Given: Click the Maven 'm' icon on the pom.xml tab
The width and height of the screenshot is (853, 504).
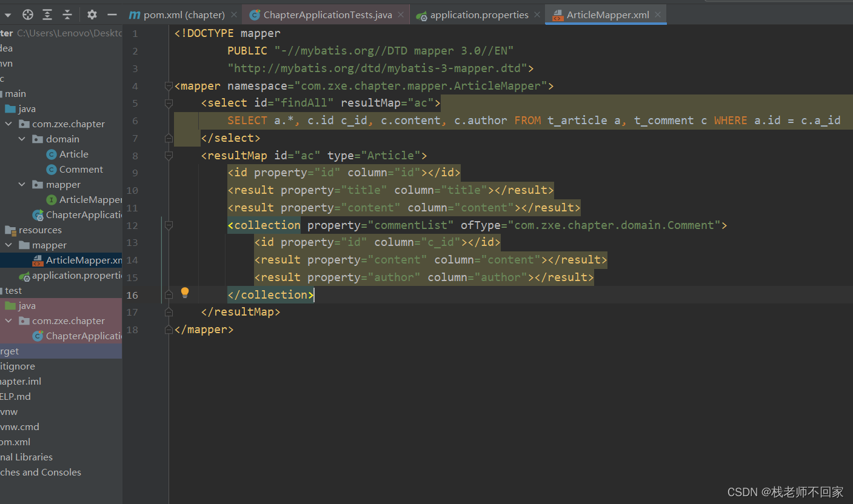Looking at the screenshot, I should click(134, 15).
